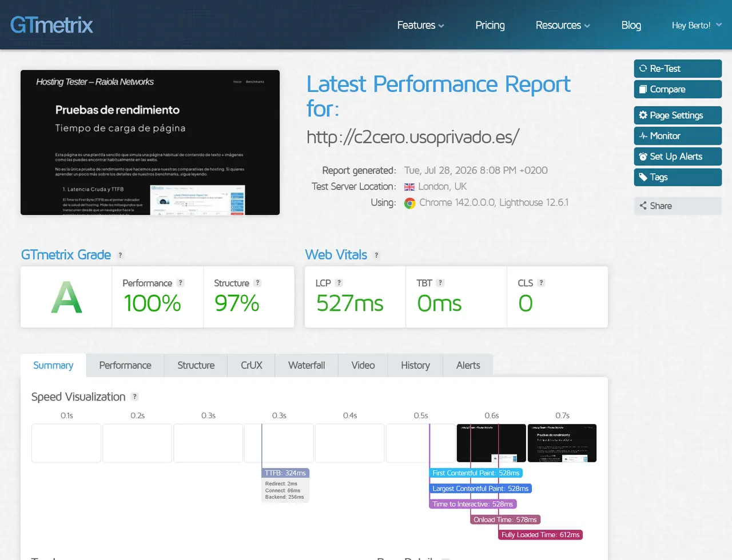Expand the Resources dropdown menu

point(563,25)
